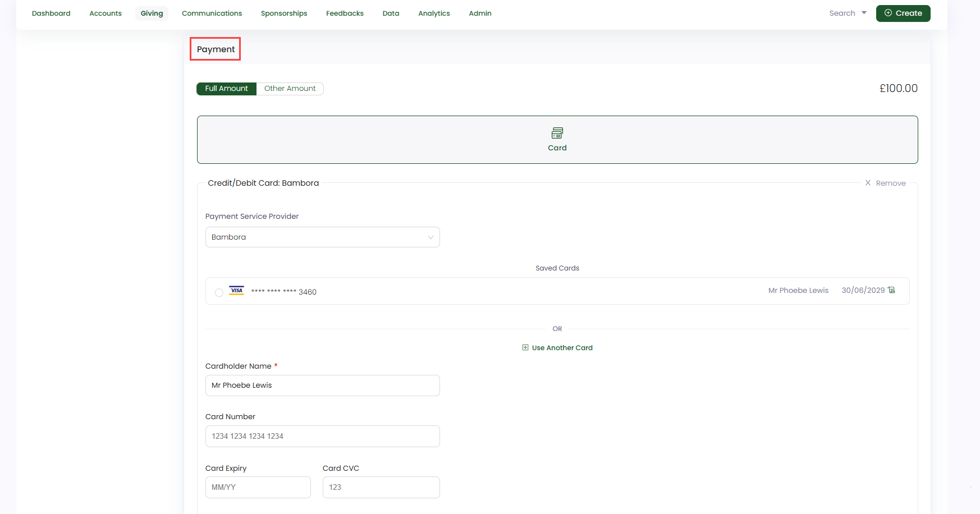Select the saved Visa card radio button
Screen dimensions: 980x514
pos(219,292)
